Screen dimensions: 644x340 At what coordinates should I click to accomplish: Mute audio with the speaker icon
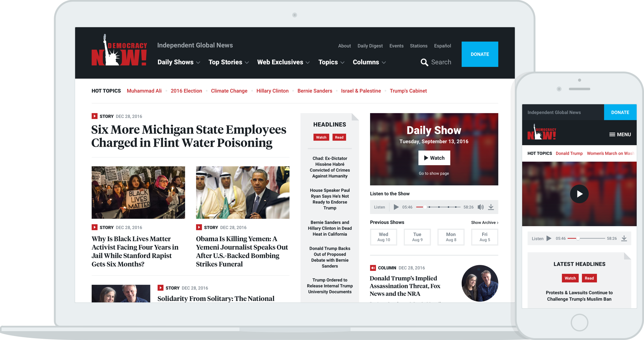480,207
